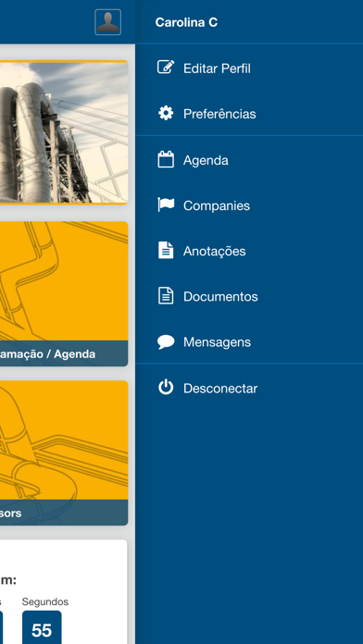Open the yellow Agenda card
The image size is (363, 644).
click(x=64, y=293)
